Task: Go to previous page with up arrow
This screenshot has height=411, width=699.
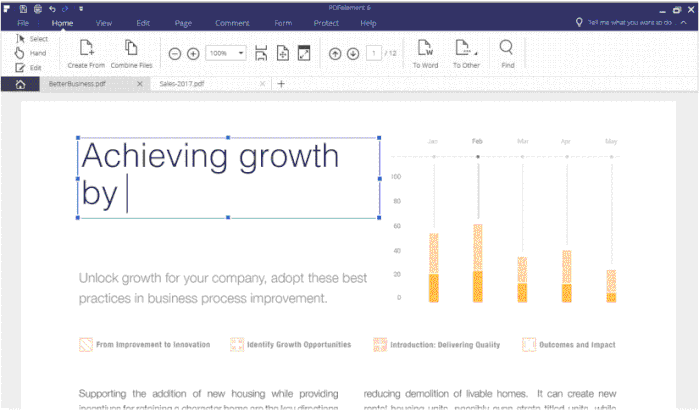Action: click(335, 53)
